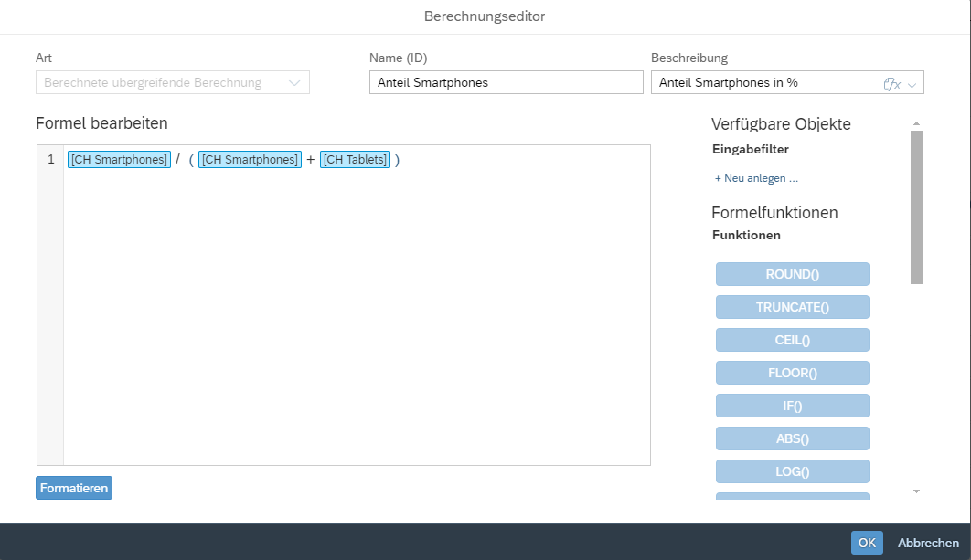
Task: Expand the Beschreibung field dropdown arrow
Action: (912, 85)
